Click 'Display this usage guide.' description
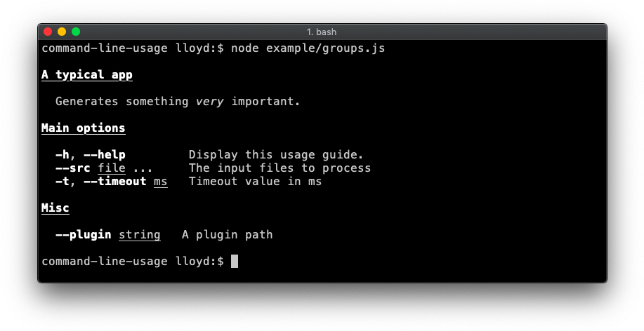 tap(276, 155)
